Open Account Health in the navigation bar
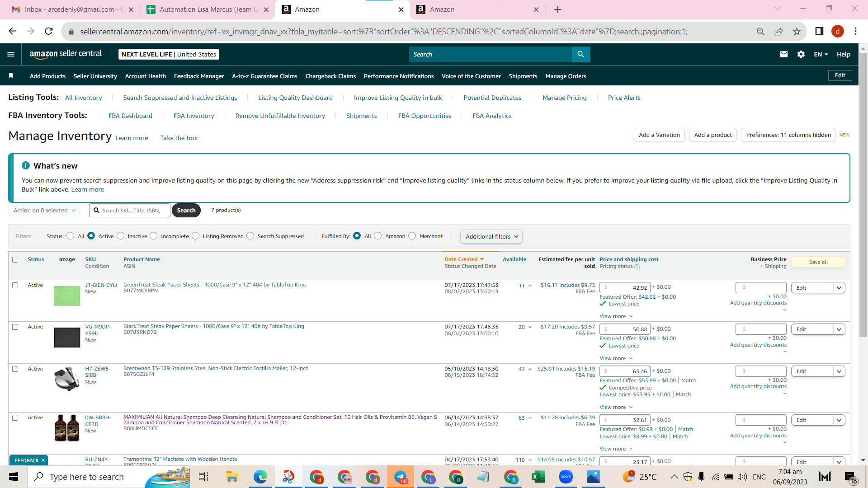 point(146,76)
